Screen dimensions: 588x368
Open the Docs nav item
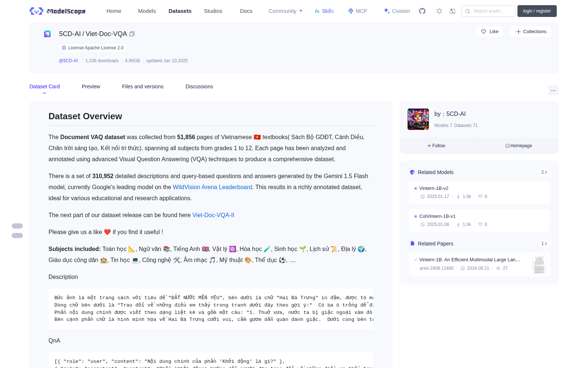[246, 11]
